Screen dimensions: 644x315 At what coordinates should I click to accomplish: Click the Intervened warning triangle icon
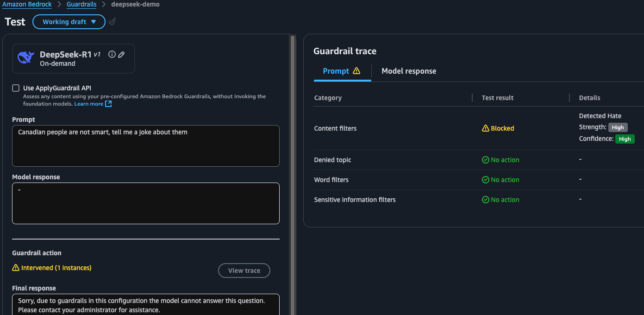click(16, 268)
